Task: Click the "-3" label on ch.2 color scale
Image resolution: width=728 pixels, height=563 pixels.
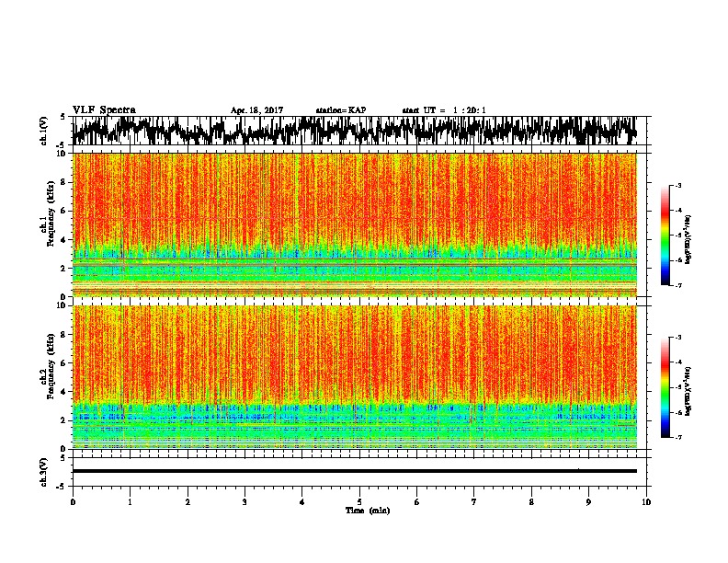Action: (677, 338)
